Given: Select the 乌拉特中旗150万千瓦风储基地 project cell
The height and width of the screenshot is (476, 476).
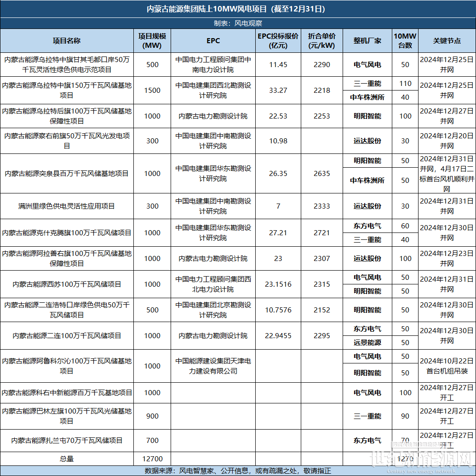Looking at the screenshot, I should (67, 90).
